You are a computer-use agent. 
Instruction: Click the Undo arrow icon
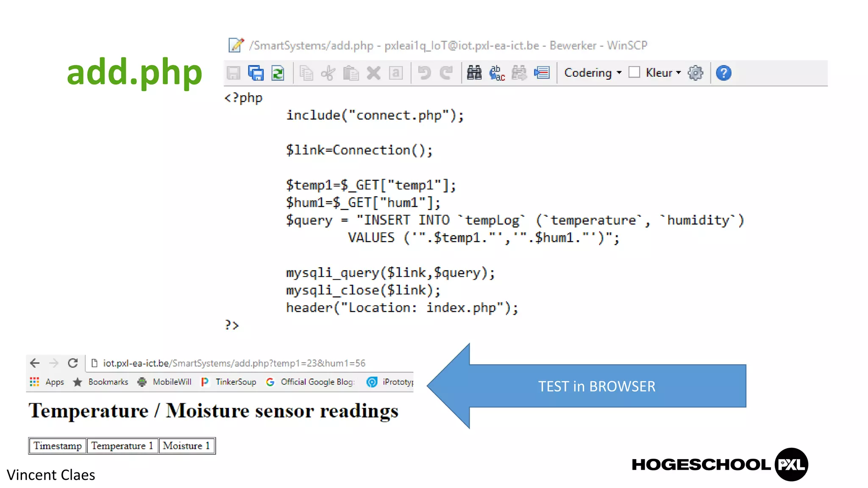pyautogui.click(x=424, y=73)
